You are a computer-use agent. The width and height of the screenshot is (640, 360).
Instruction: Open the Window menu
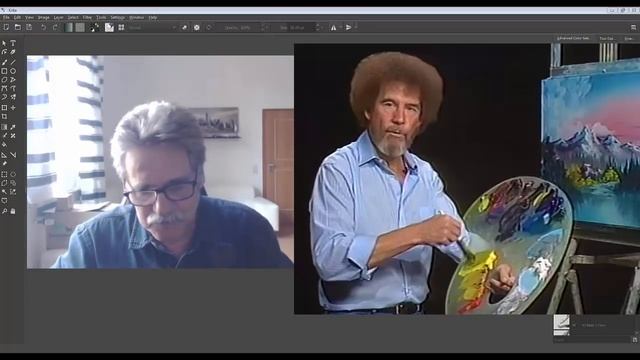(x=136, y=18)
